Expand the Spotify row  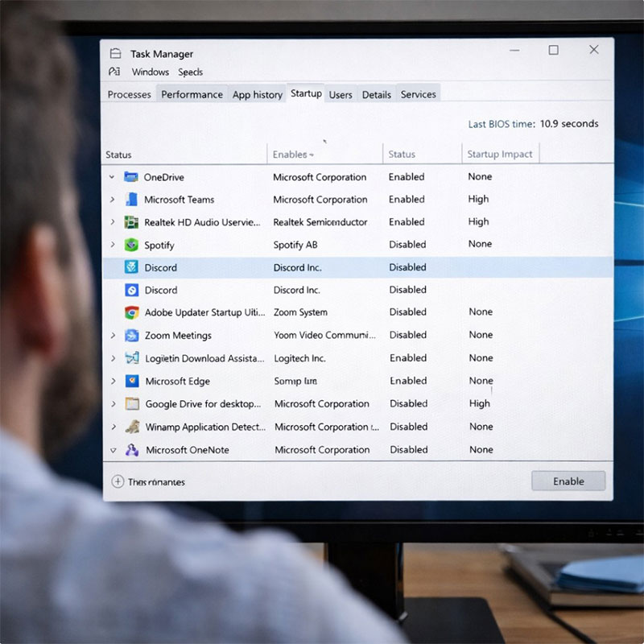pyautogui.click(x=113, y=245)
